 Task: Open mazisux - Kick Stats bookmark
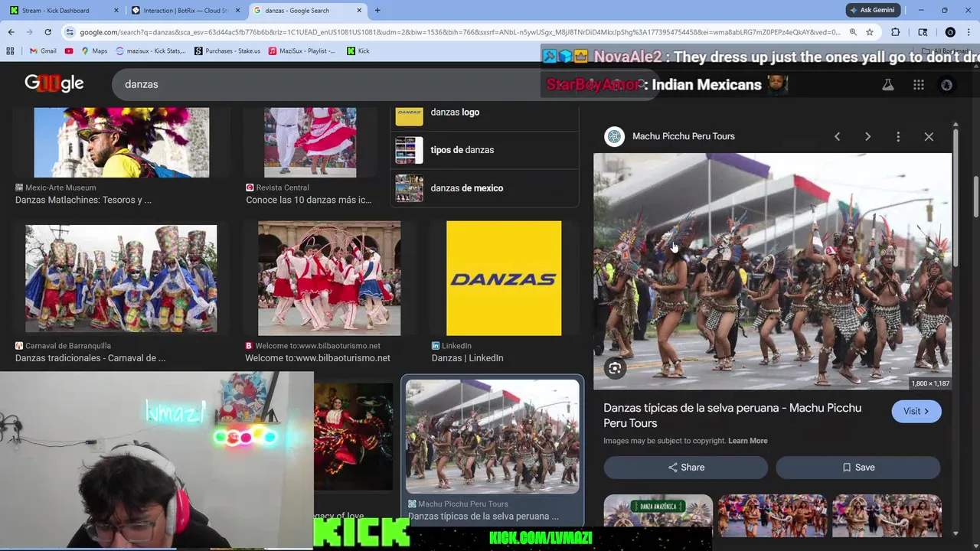point(151,51)
